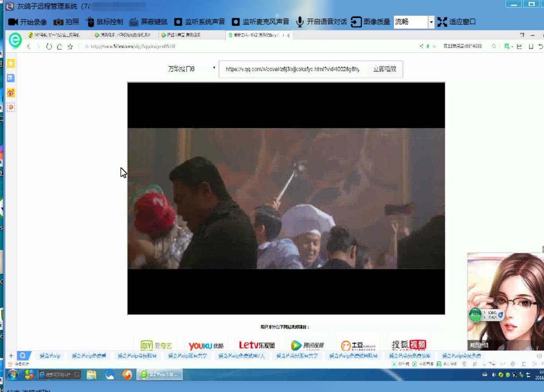Open the blue-circle browser taskbar icon
The height and width of the screenshot is (392, 544).
coord(110,375)
